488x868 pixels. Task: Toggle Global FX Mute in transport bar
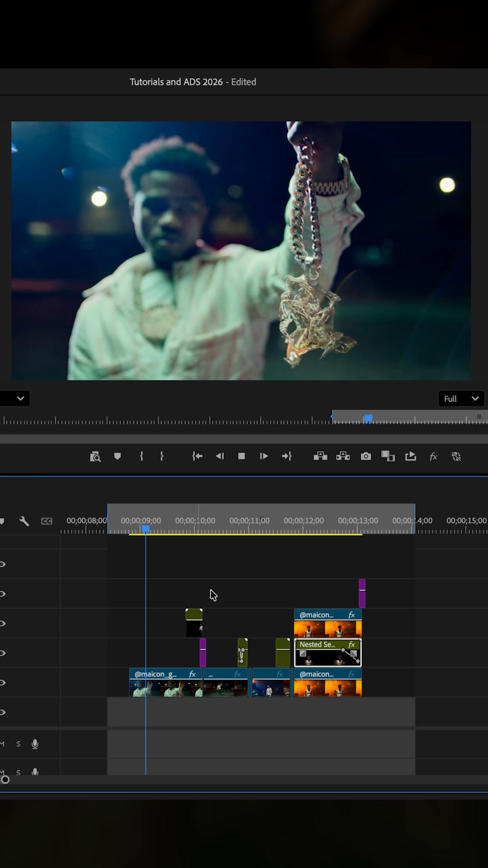pyautogui.click(x=433, y=457)
